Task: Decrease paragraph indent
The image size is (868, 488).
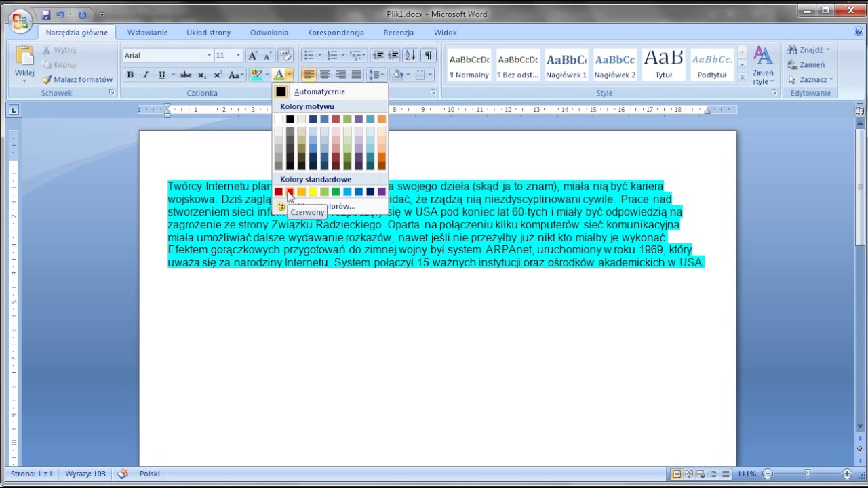Action: tap(378, 55)
